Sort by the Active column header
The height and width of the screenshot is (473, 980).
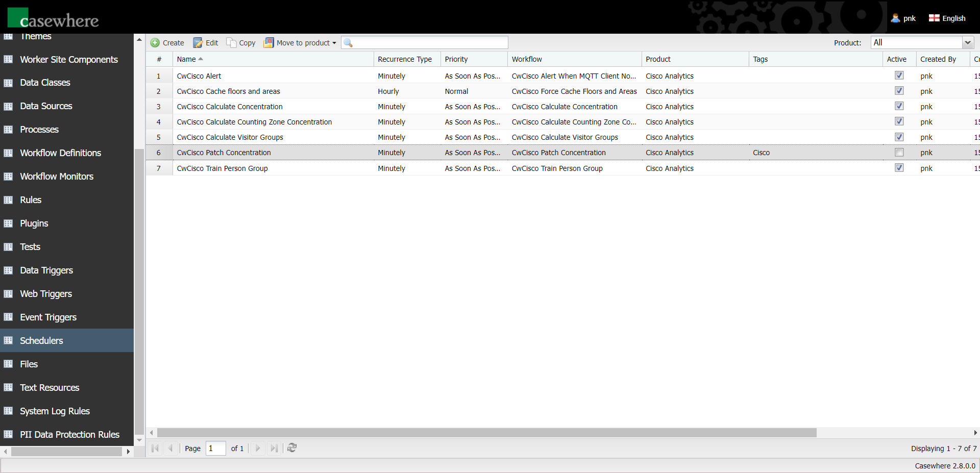point(899,59)
